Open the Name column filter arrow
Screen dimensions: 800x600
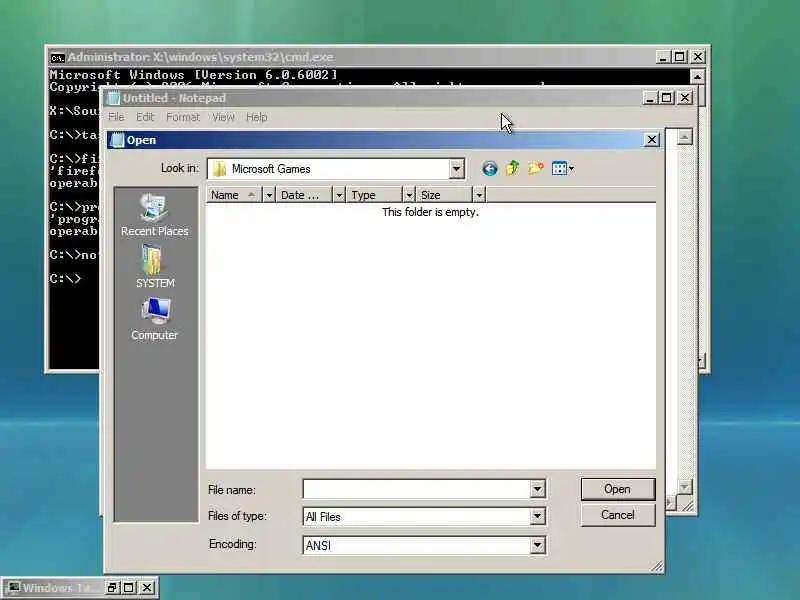pyautogui.click(x=269, y=195)
